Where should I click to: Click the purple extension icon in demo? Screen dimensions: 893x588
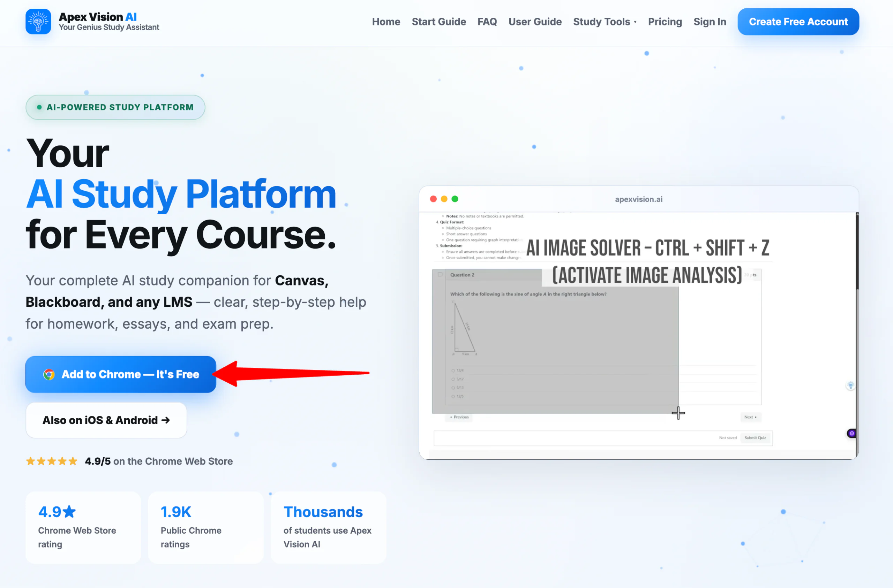852,434
